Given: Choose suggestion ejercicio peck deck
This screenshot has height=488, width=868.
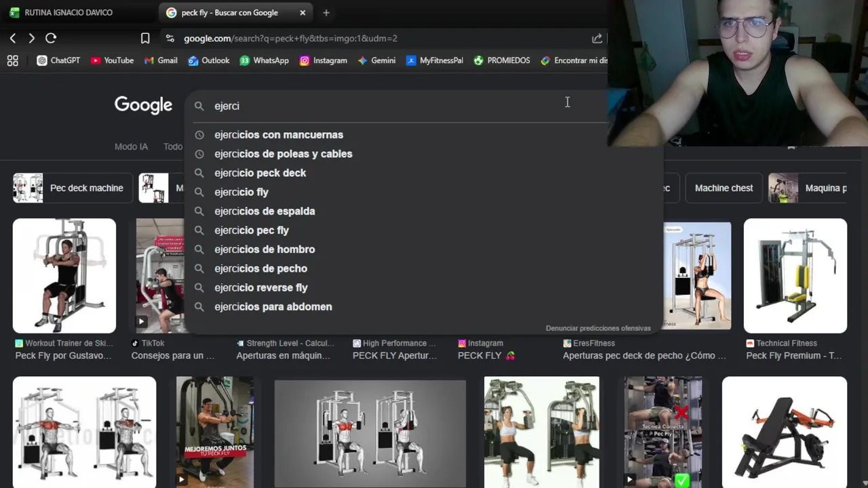Looking at the screenshot, I should coord(424,173).
